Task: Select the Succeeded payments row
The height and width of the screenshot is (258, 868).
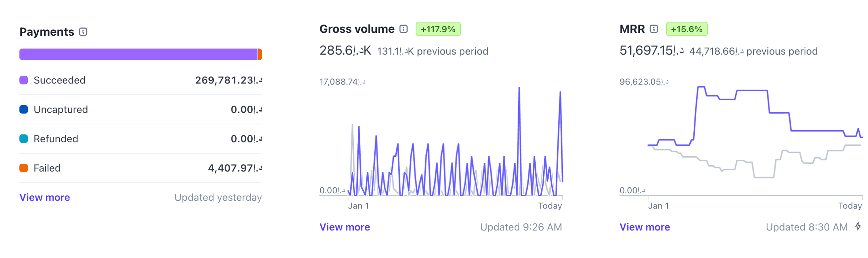Action: click(140, 80)
